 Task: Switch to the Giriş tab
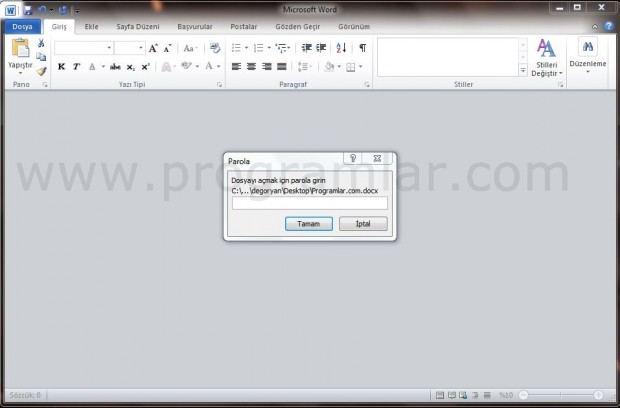(x=59, y=27)
